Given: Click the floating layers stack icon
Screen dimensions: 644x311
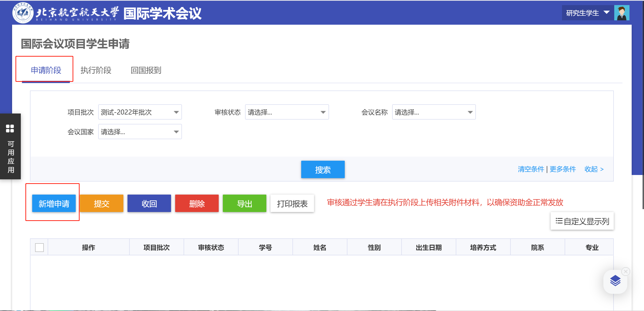Looking at the screenshot, I should [x=615, y=281].
